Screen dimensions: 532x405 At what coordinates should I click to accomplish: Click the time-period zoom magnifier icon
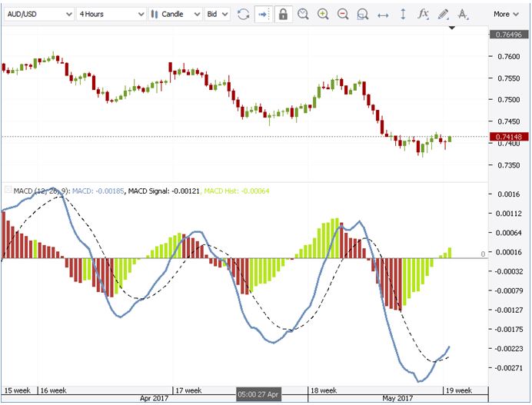303,15
